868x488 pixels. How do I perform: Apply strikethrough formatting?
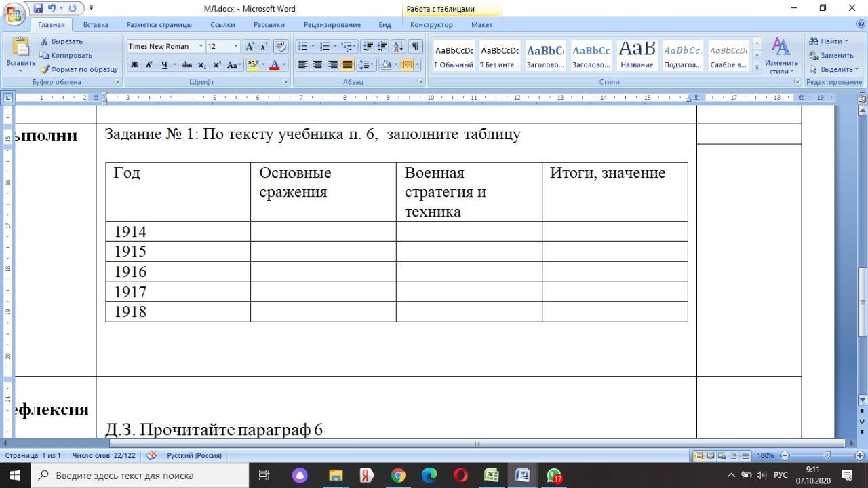tap(186, 65)
